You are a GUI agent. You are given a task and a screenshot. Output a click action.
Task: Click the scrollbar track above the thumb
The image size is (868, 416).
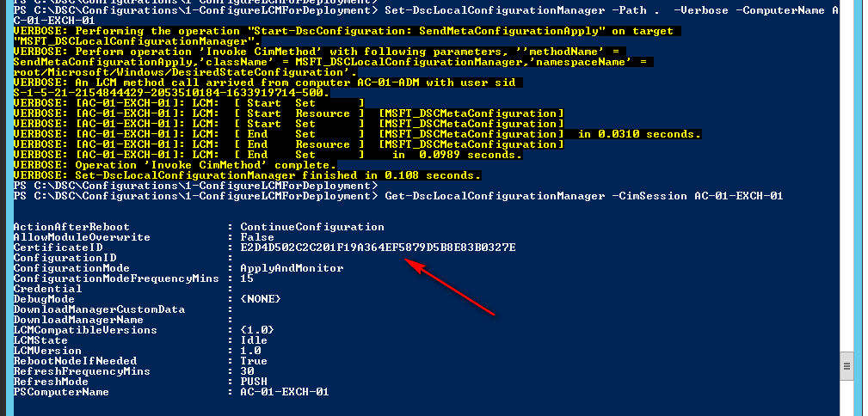pyautogui.click(x=847, y=172)
